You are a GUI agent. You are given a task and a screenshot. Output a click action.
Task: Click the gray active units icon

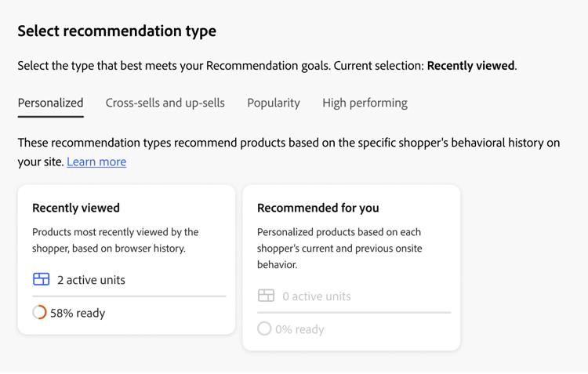tap(267, 296)
